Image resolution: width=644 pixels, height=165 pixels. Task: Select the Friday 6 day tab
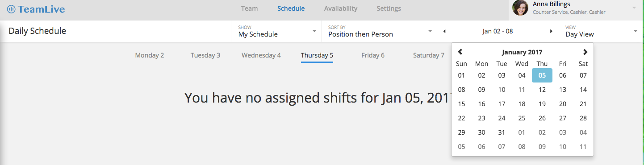coord(373,55)
